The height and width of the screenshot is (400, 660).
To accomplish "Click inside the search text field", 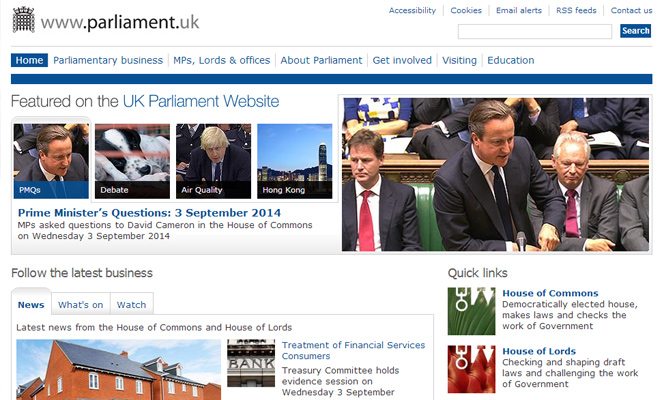I will 535,31.
